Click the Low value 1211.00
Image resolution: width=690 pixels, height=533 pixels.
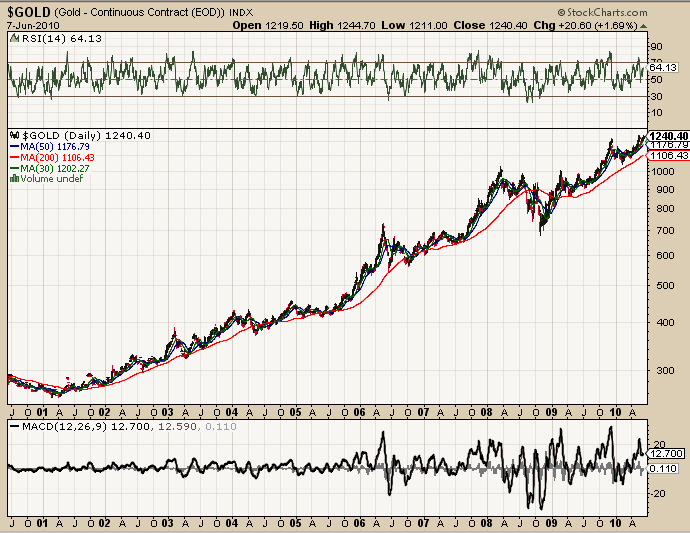428,26
